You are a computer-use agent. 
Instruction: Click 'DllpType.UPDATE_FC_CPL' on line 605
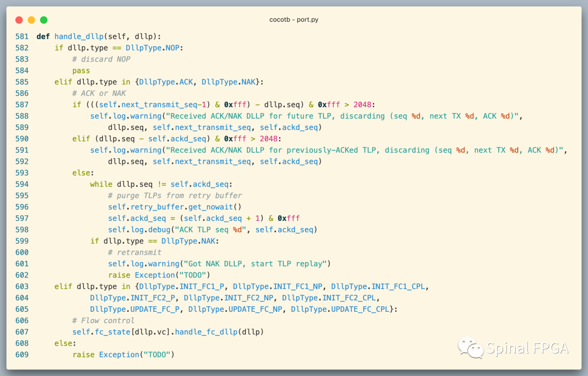click(x=340, y=309)
